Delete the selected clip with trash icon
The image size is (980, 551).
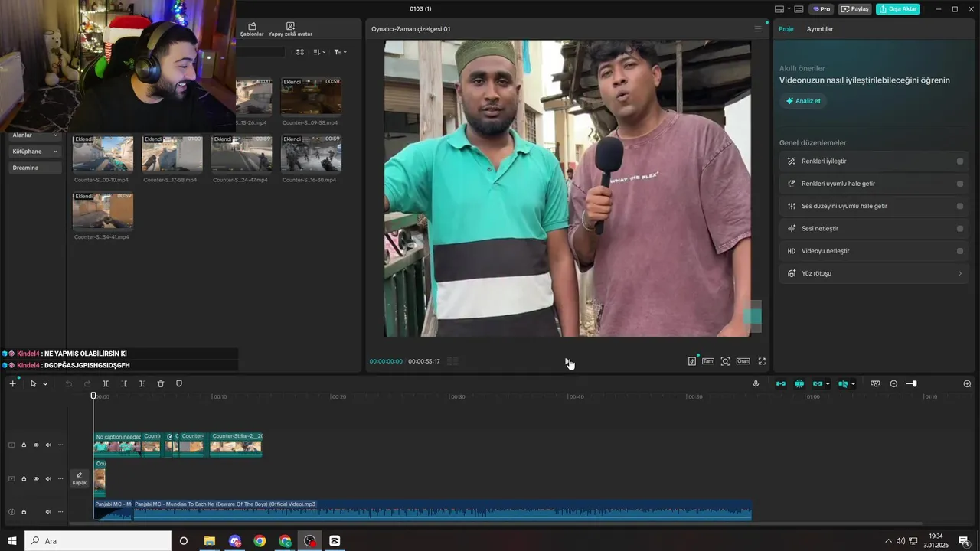[x=161, y=383]
